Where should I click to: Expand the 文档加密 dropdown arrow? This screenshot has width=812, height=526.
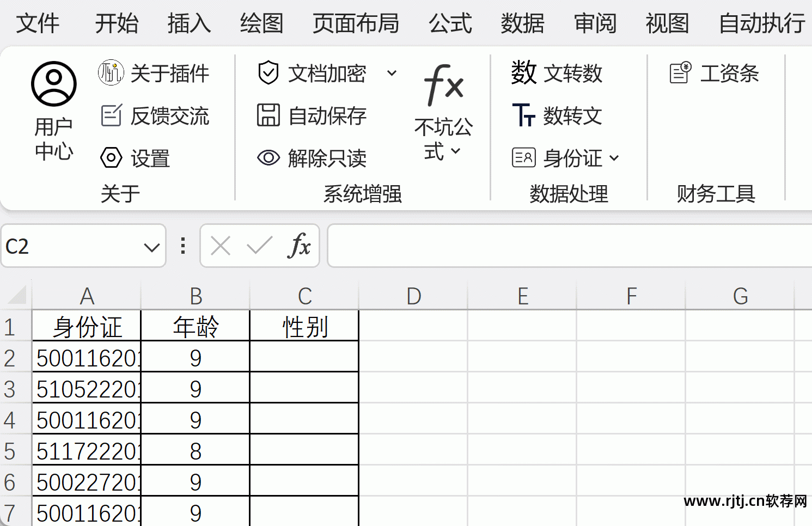(x=392, y=73)
